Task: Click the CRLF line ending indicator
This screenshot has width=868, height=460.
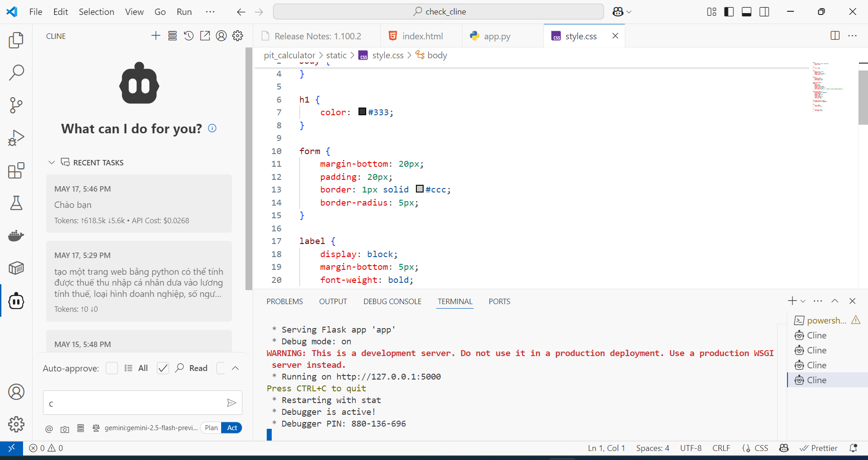Action: point(721,448)
